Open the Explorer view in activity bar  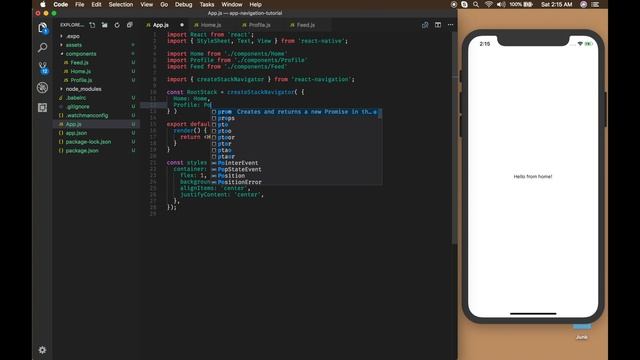(43, 28)
